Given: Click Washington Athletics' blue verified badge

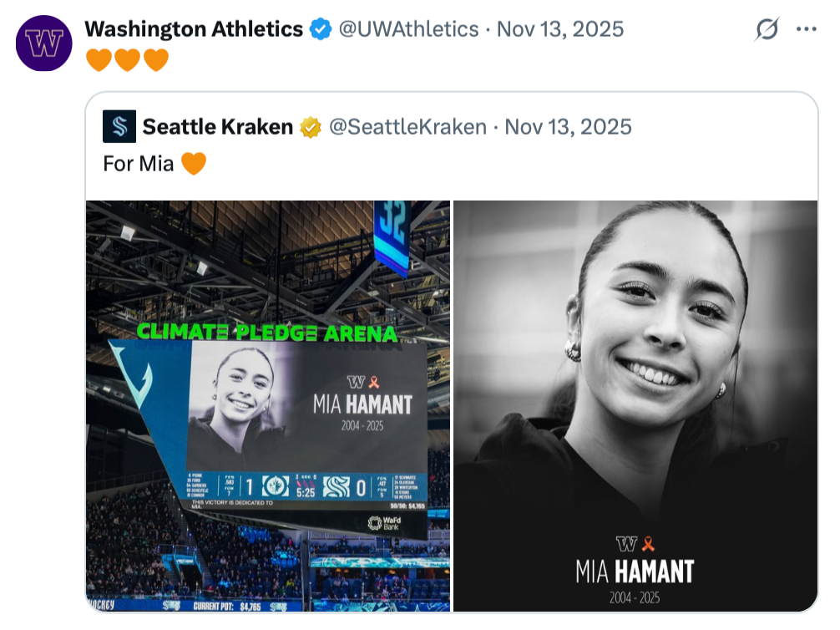Looking at the screenshot, I should pos(321,30).
